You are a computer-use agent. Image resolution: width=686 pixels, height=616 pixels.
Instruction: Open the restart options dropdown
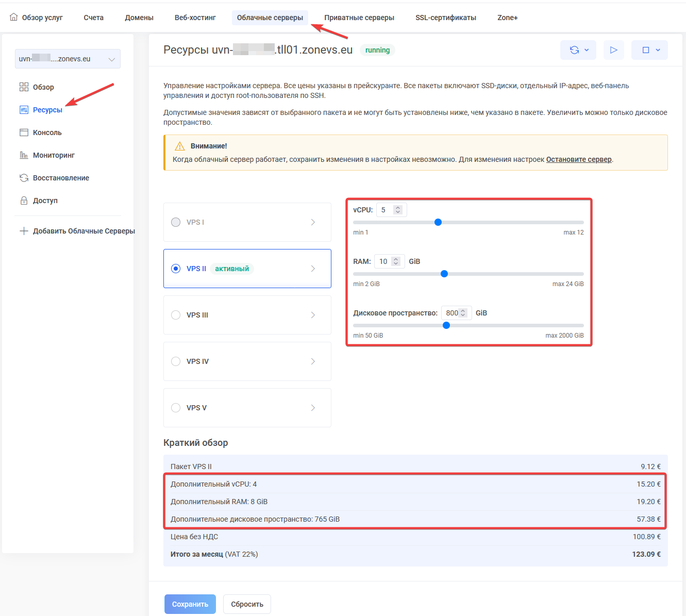click(x=578, y=50)
